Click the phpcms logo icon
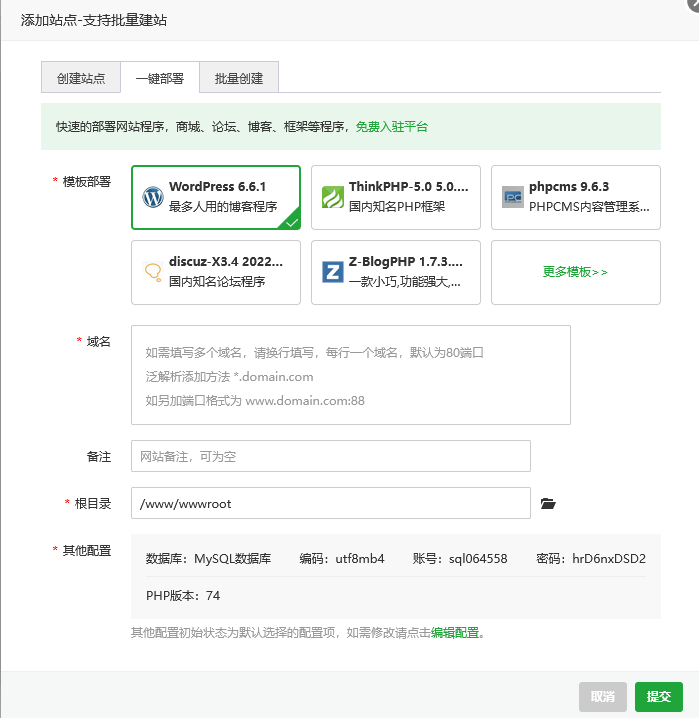The width and height of the screenshot is (699, 718). point(512,197)
